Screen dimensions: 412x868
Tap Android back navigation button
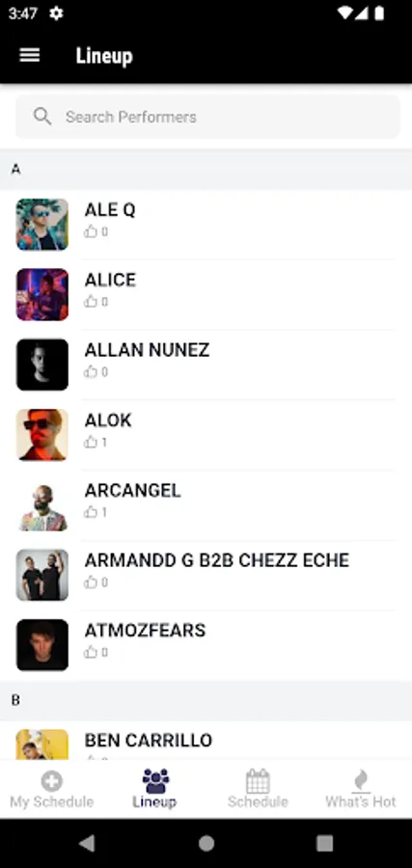(87, 843)
